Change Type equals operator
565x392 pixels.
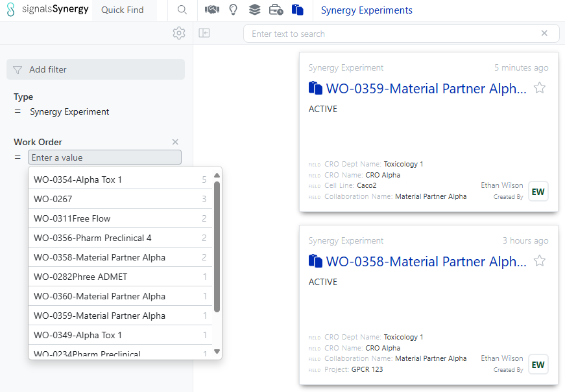pos(18,112)
